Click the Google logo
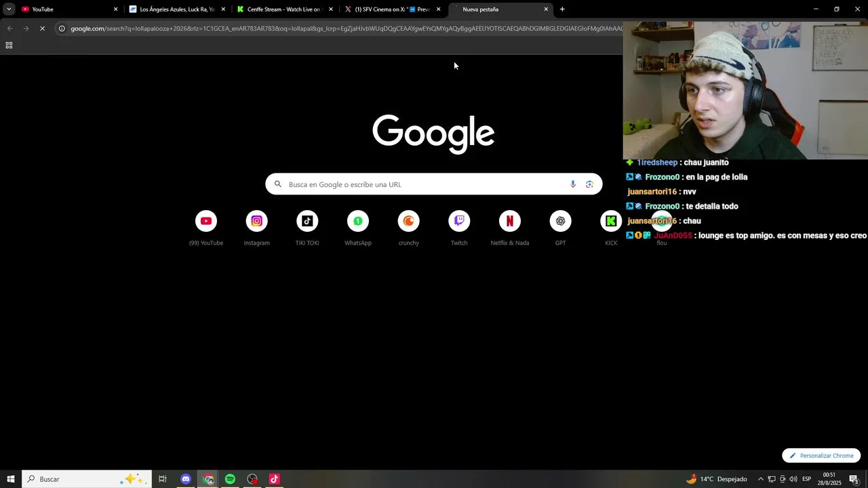868x488 pixels. [433, 134]
